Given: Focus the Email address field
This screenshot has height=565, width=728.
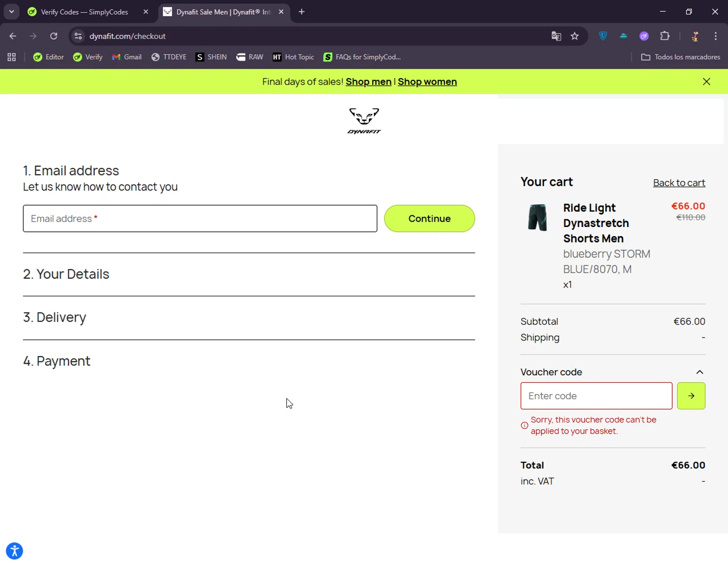Looking at the screenshot, I should coord(200,218).
